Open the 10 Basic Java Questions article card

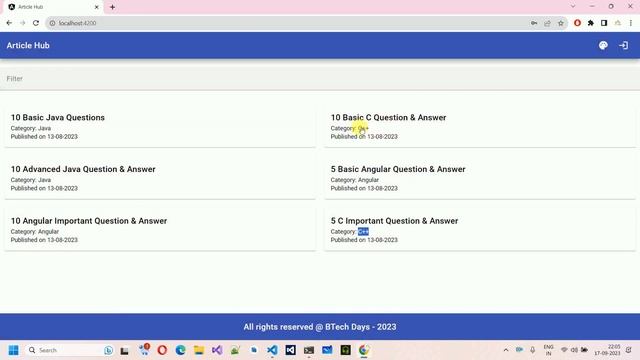point(160,126)
